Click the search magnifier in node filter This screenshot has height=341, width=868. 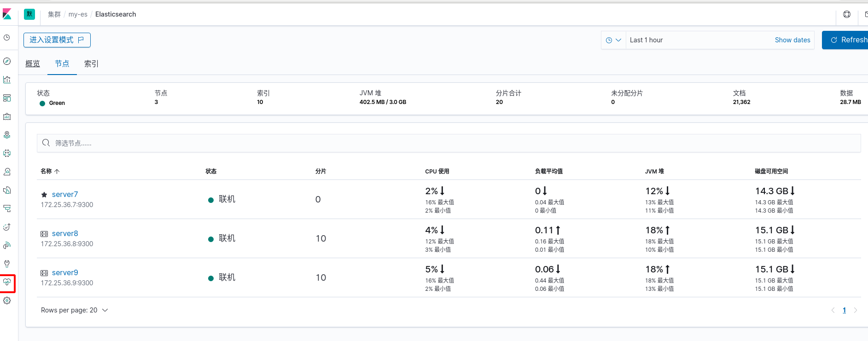tap(46, 143)
